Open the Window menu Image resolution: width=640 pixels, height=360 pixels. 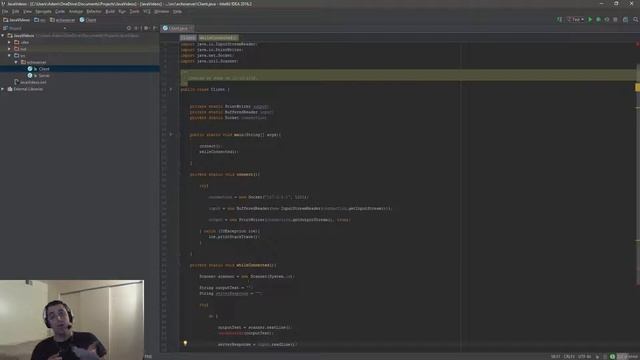pyautogui.click(x=162, y=11)
